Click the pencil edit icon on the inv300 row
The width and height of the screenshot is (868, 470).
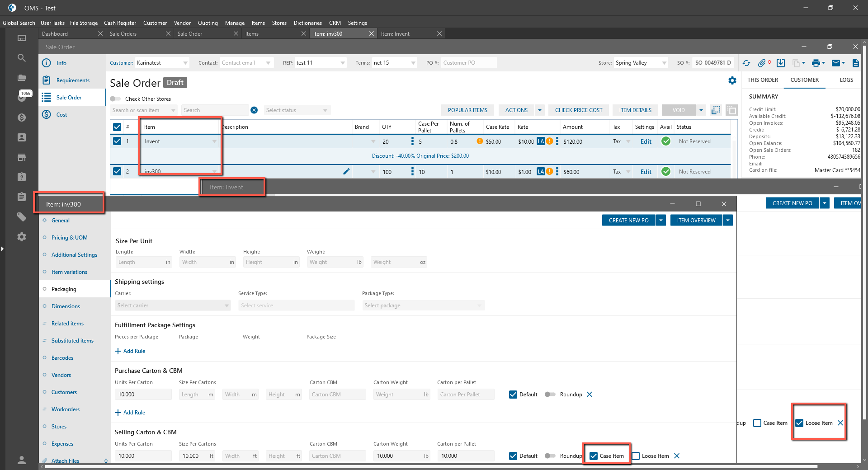point(346,171)
